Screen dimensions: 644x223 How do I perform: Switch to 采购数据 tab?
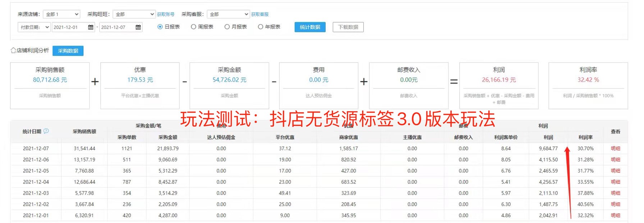pos(68,51)
